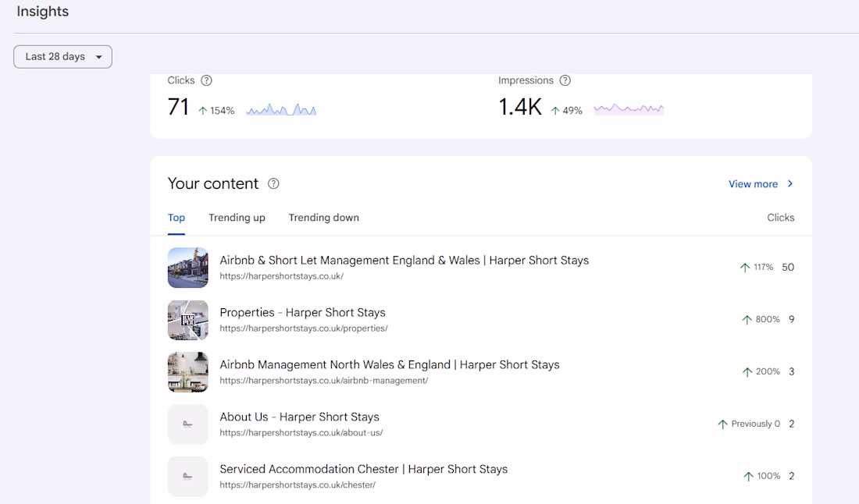
Task: Click the 49% impressions increase indicator
Action: pos(566,111)
